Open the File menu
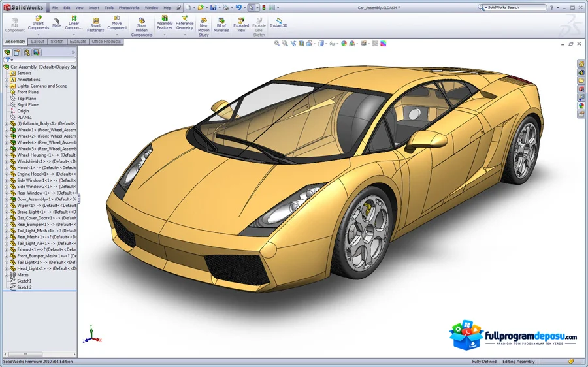Screen dimensions: 588x367 coord(55,7)
